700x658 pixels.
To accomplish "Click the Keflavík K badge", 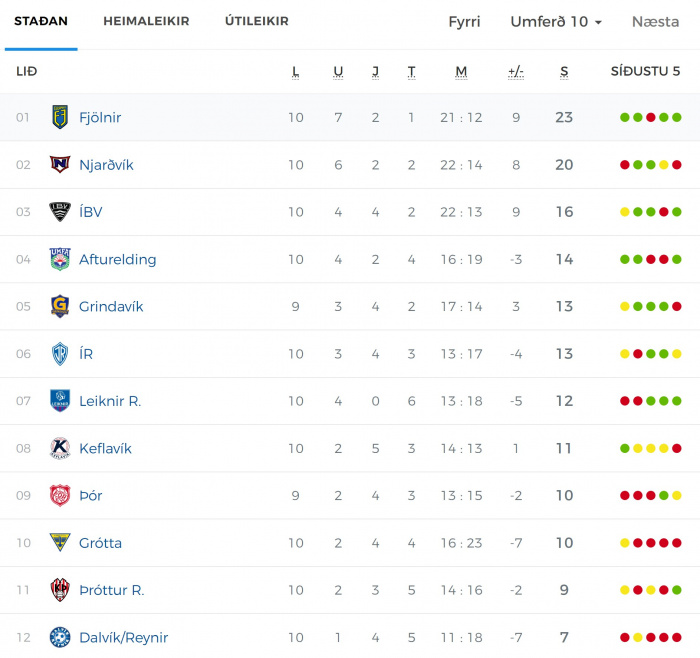I will 60,448.
